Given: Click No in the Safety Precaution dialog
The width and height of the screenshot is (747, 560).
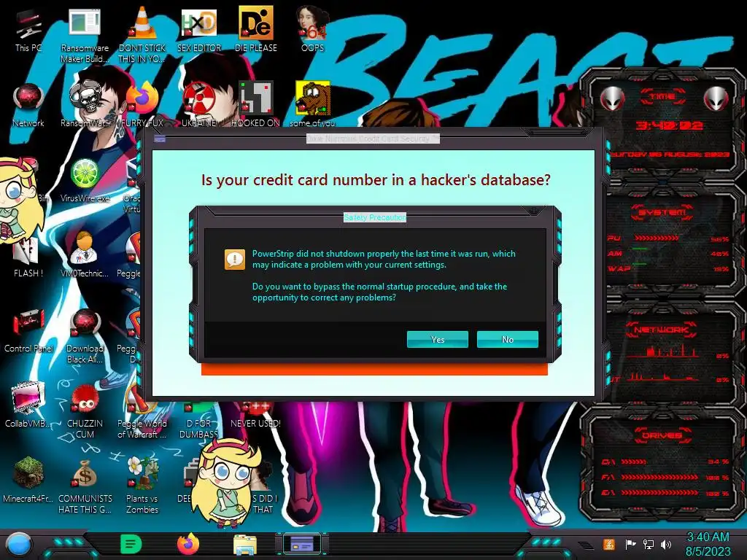Looking at the screenshot, I should 508,340.
